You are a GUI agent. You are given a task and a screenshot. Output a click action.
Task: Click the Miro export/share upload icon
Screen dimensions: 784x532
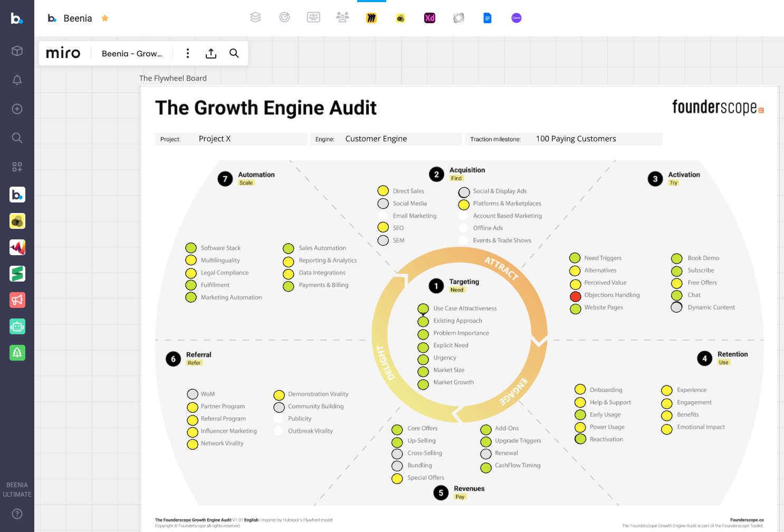211,53
